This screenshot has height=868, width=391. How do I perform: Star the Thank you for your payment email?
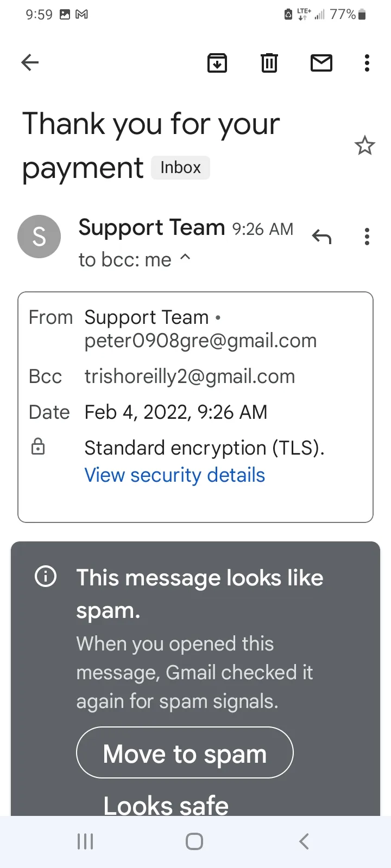pyautogui.click(x=364, y=145)
